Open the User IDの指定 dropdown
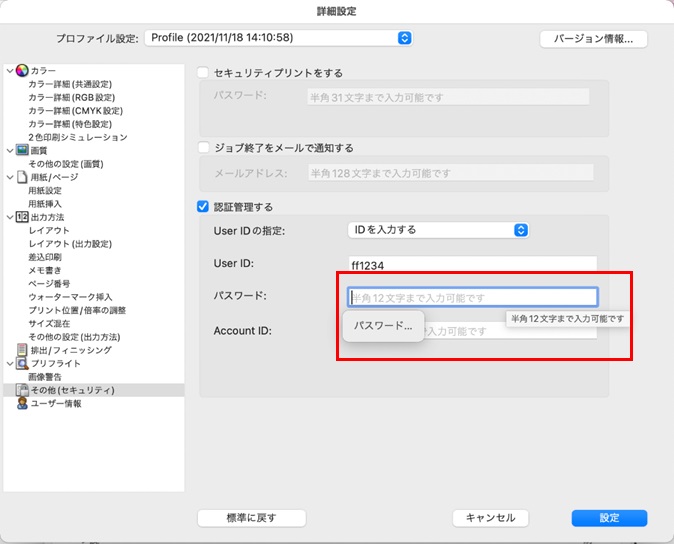 [437, 230]
